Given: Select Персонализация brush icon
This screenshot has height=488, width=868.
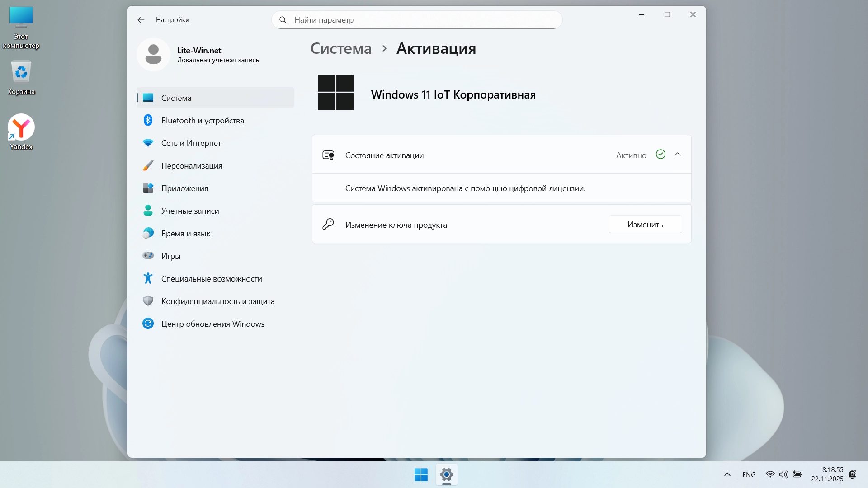Looking at the screenshot, I should coord(148,166).
